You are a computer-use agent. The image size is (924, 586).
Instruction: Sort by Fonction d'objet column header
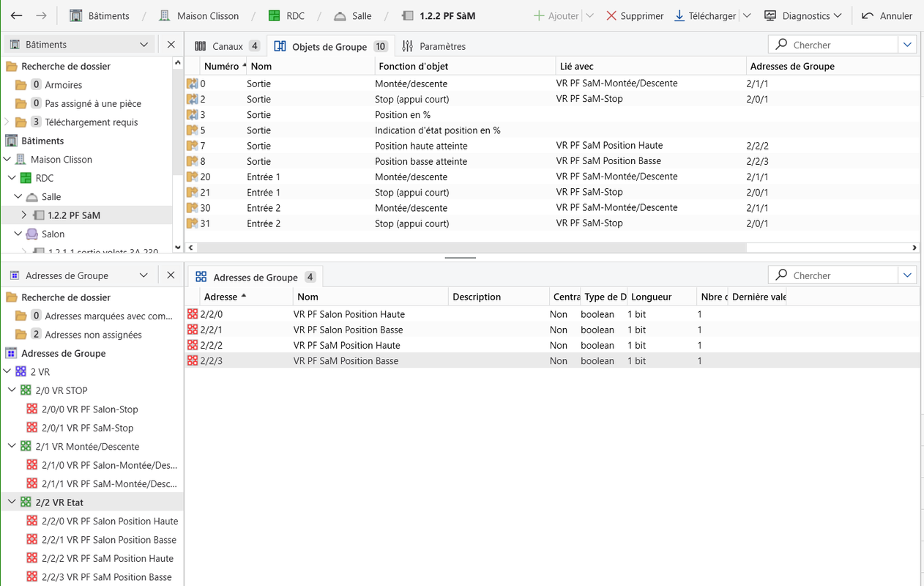coord(465,66)
